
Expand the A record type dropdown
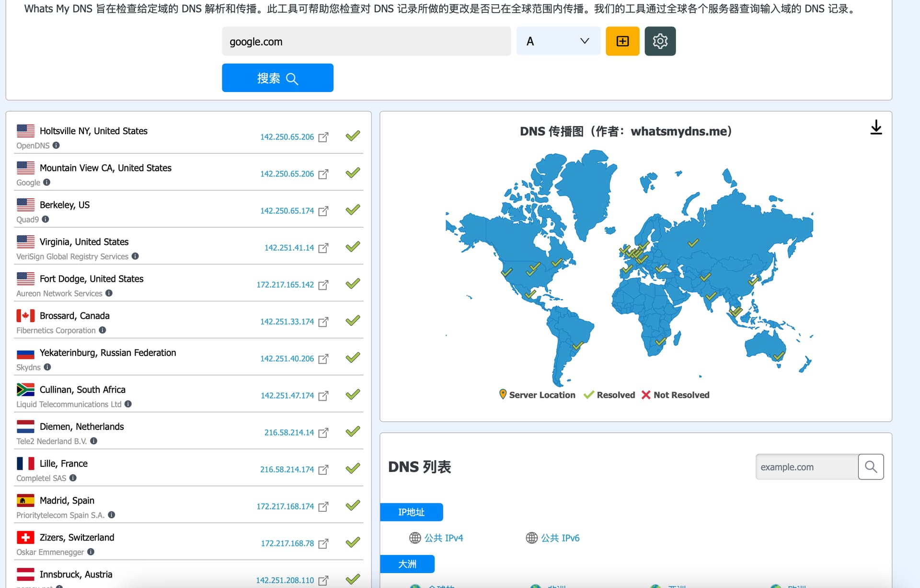558,41
